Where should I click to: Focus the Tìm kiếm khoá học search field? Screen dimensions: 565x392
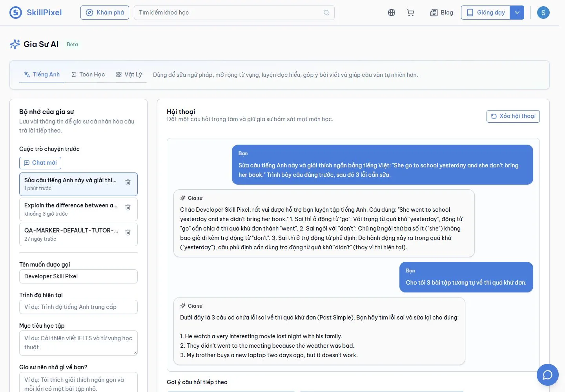234,13
